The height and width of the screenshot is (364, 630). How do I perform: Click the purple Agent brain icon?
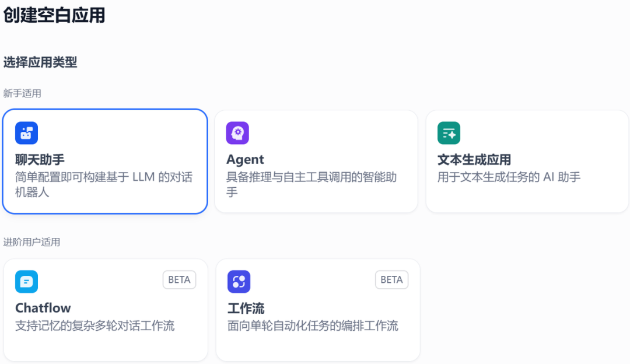point(237,133)
